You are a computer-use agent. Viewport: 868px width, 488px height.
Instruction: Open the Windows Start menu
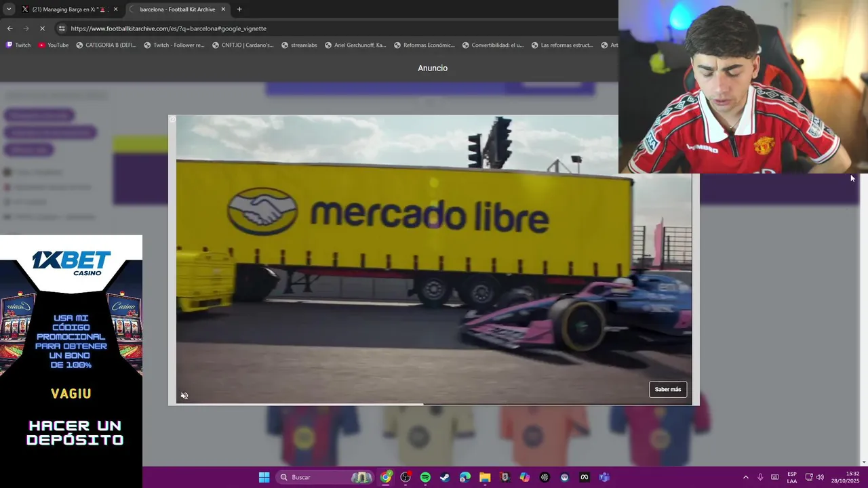click(x=264, y=477)
